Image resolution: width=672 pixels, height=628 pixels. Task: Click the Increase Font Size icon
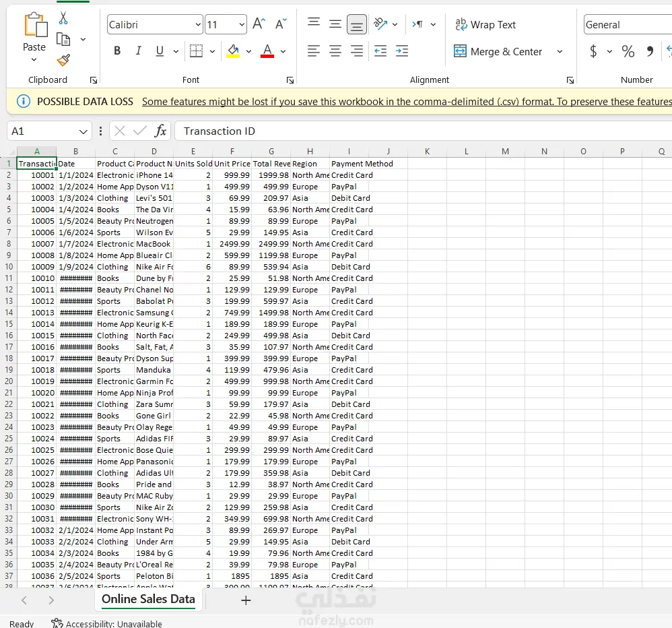[x=259, y=24]
